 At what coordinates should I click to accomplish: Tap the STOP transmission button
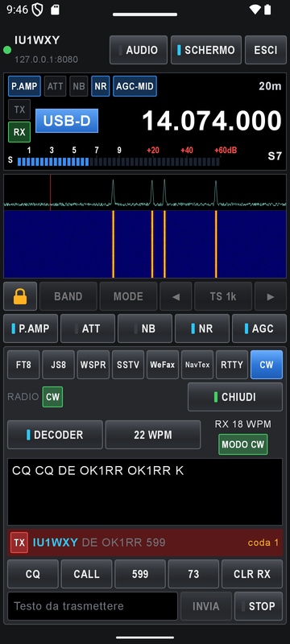point(259,606)
